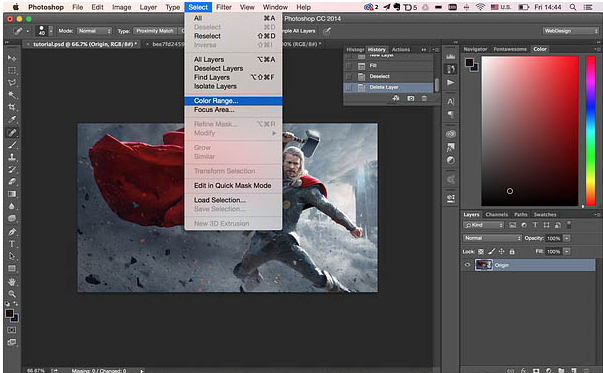Image resolution: width=603 pixels, height=373 pixels.
Task: Toggle history brush source for Fill state
Action: (x=349, y=66)
